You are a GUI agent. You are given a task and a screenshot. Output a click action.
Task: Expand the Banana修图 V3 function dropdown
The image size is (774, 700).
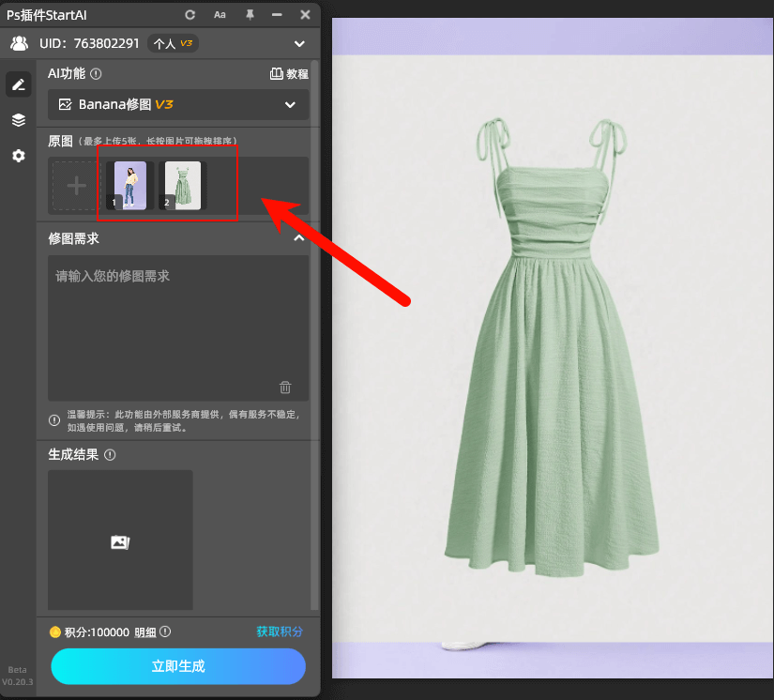290,105
